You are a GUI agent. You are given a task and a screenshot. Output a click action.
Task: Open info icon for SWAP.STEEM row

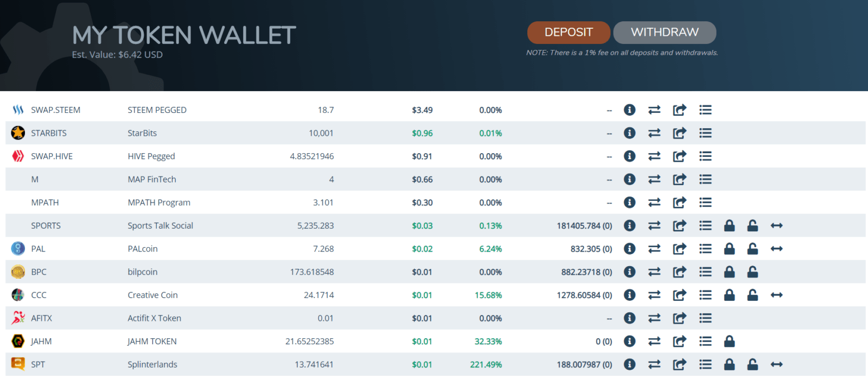point(629,110)
